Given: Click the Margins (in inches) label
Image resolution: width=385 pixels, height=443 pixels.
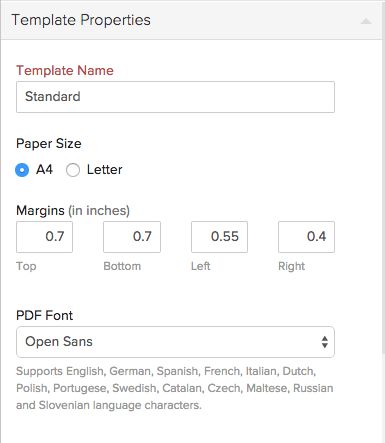Looking at the screenshot, I should [x=73, y=211].
